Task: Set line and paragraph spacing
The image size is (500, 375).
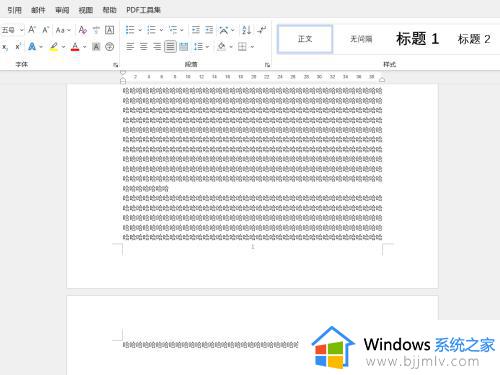Action: tap(198, 47)
